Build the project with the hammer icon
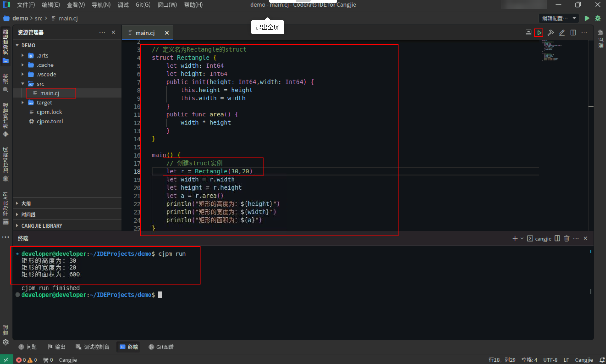606x364 pixels. click(x=551, y=33)
